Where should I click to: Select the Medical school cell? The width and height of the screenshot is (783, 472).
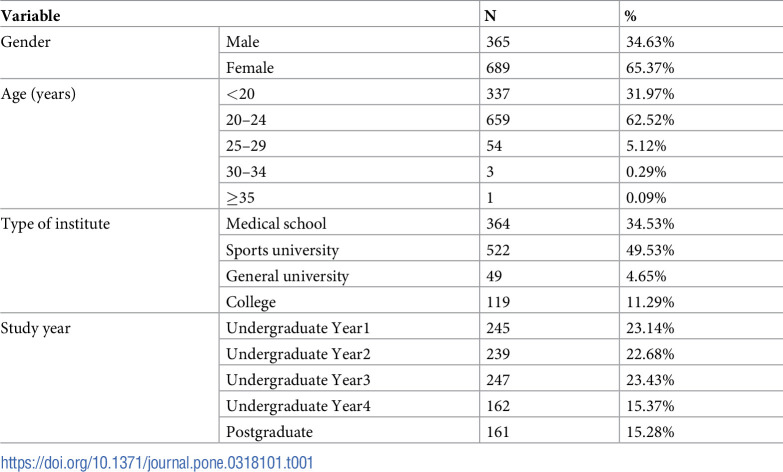pos(276,223)
